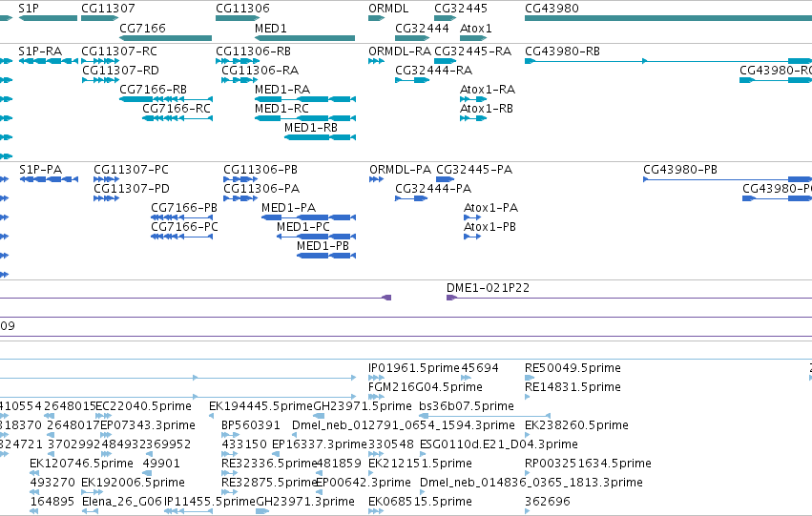812x516 pixels.
Task: Select transcript CG11306-RB
Action: [238, 61]
